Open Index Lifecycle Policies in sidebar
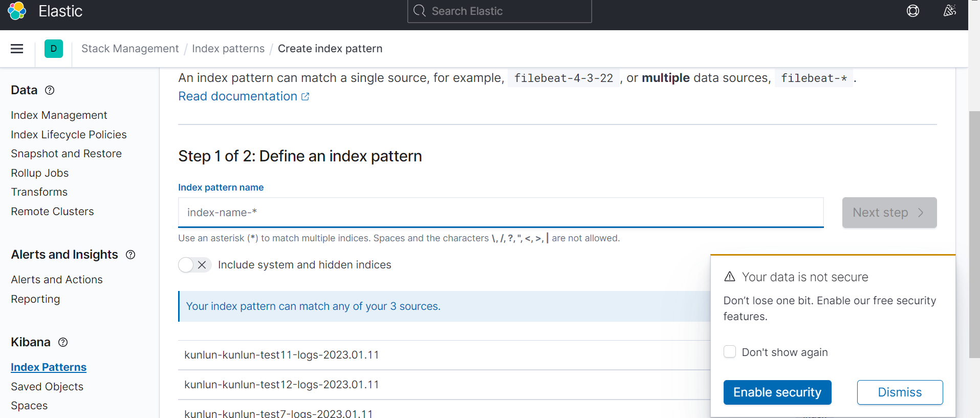This screenshot has width=980, height=418. click(69, 135)
